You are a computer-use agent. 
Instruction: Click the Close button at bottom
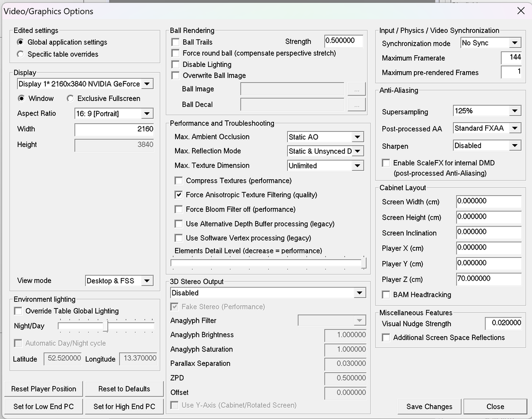pyautogui.click(x=495, y=406)
